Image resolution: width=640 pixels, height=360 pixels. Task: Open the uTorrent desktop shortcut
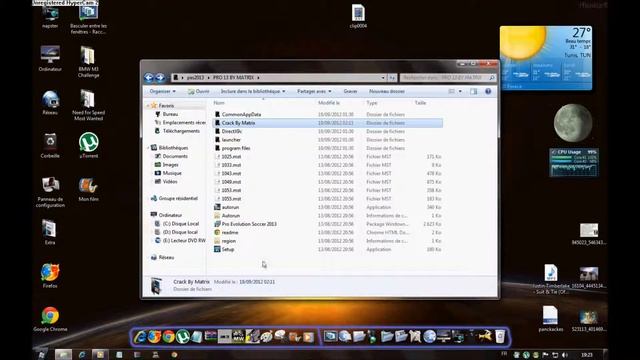pyautogui.click(x=89, y=145)
